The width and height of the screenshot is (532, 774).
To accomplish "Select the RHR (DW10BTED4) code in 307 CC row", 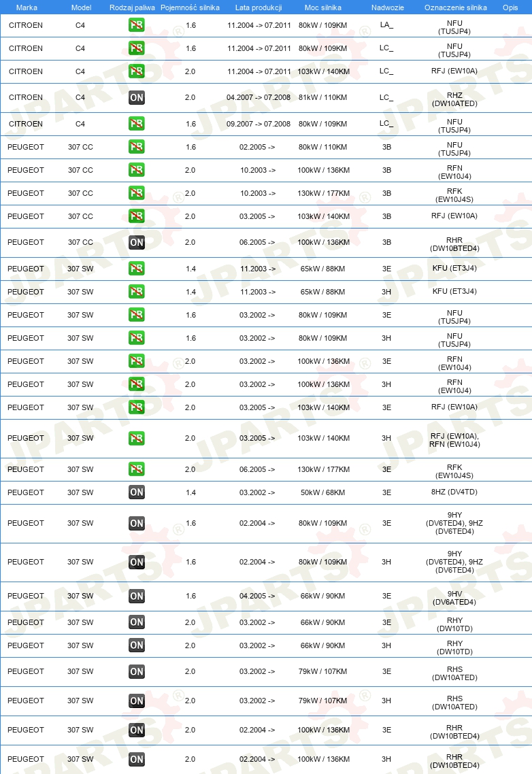I will tap(454, 244).
